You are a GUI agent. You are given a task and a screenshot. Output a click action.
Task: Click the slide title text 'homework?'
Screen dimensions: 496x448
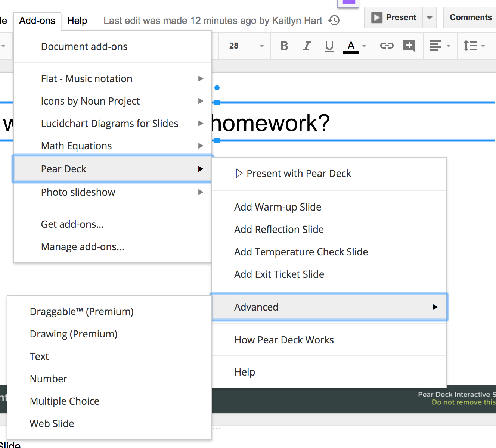coord(271,123)
